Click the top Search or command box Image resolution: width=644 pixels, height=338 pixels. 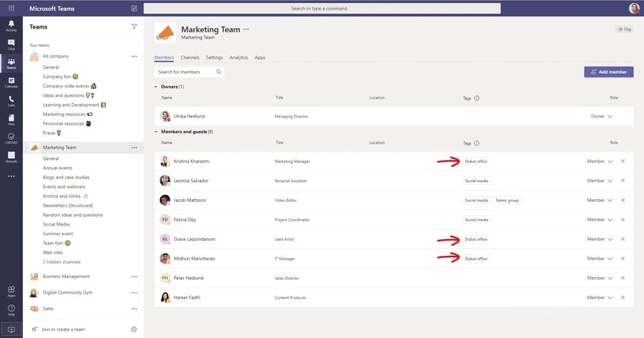coord(322,8)
